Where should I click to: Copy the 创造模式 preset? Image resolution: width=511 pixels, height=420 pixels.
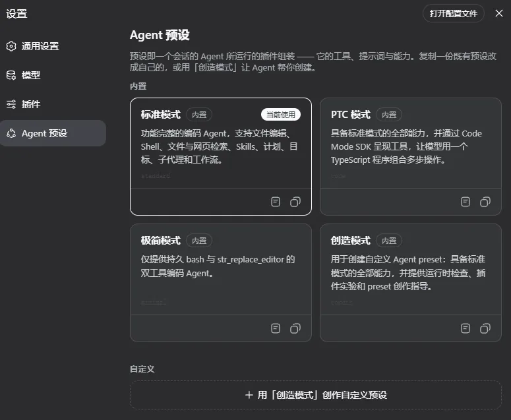coord(485,328)
